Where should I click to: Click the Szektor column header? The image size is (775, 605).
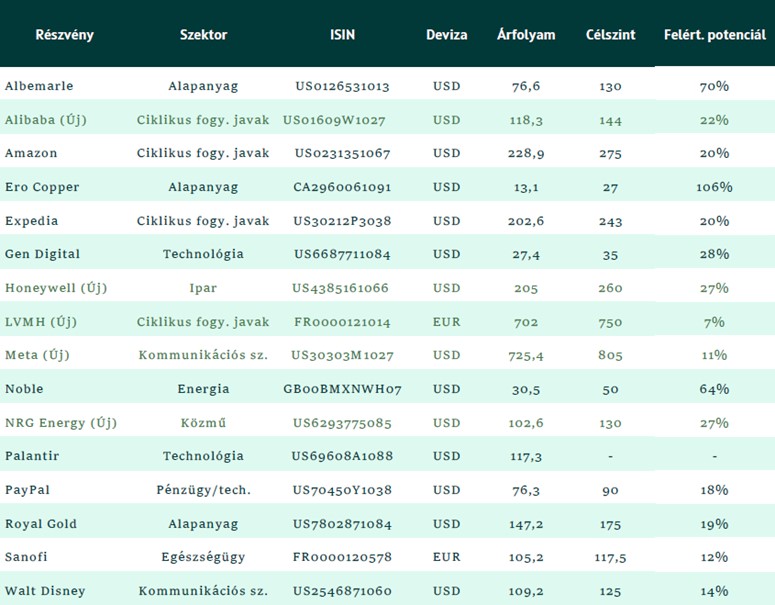(x=203, y=35)
